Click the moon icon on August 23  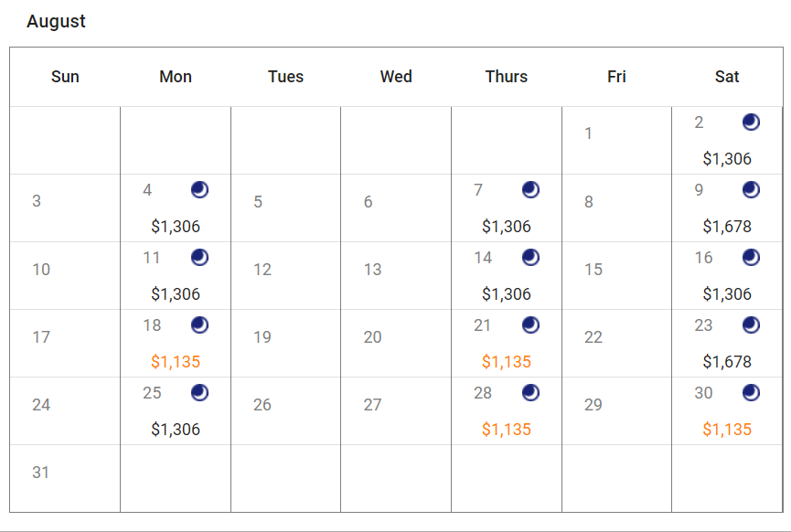pyautogui.click(x=751, y=325)
